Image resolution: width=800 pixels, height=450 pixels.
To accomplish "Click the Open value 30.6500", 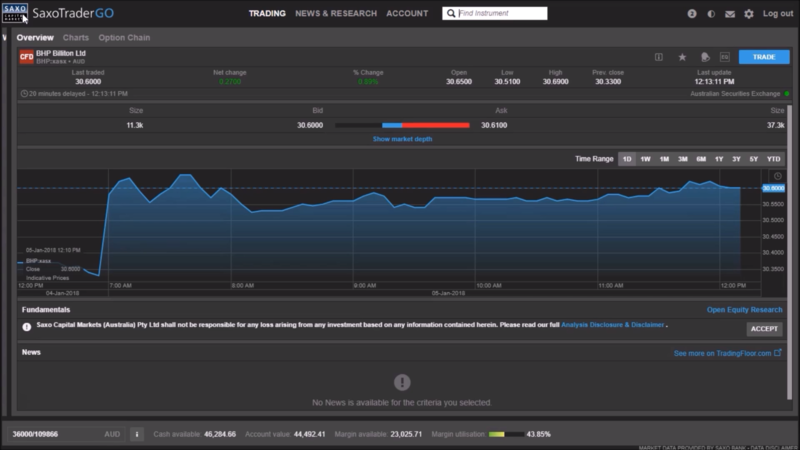I will [x=459, y=82].
